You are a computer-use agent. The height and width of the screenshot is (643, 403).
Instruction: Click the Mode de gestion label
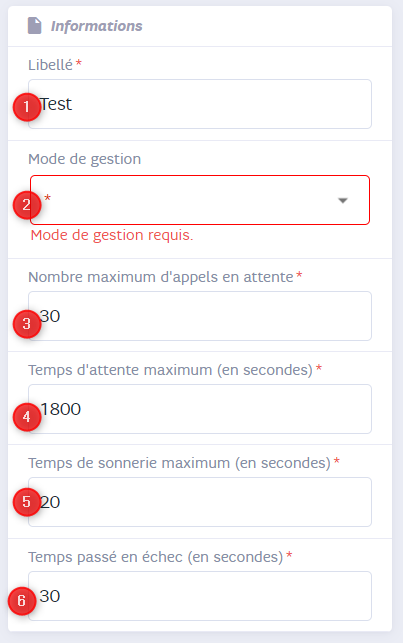84,159
